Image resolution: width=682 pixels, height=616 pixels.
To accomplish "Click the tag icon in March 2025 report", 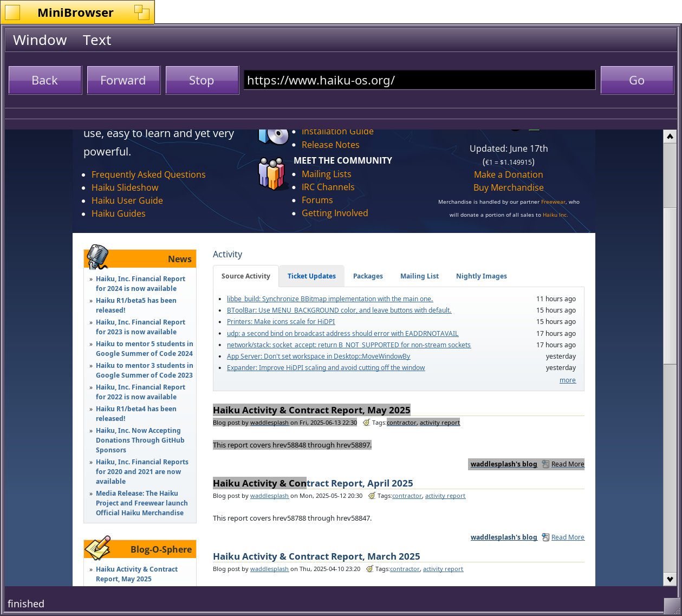I will pos(369,569).
